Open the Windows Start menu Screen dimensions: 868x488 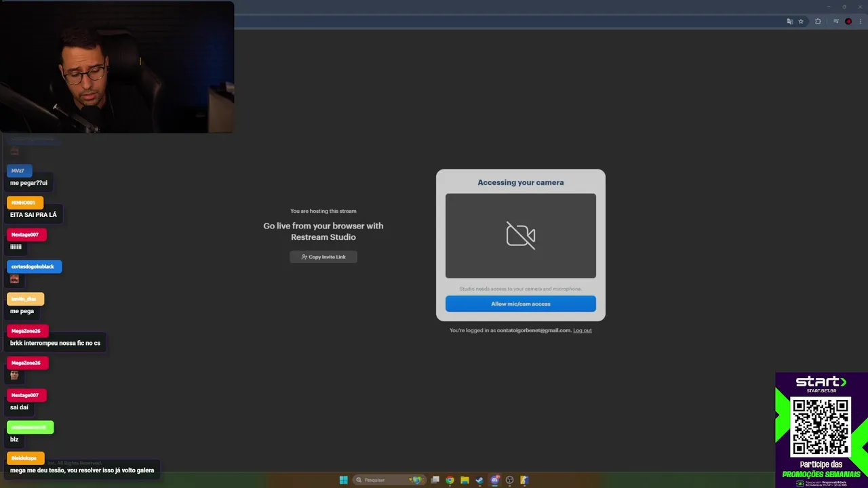tap(343, 480)
